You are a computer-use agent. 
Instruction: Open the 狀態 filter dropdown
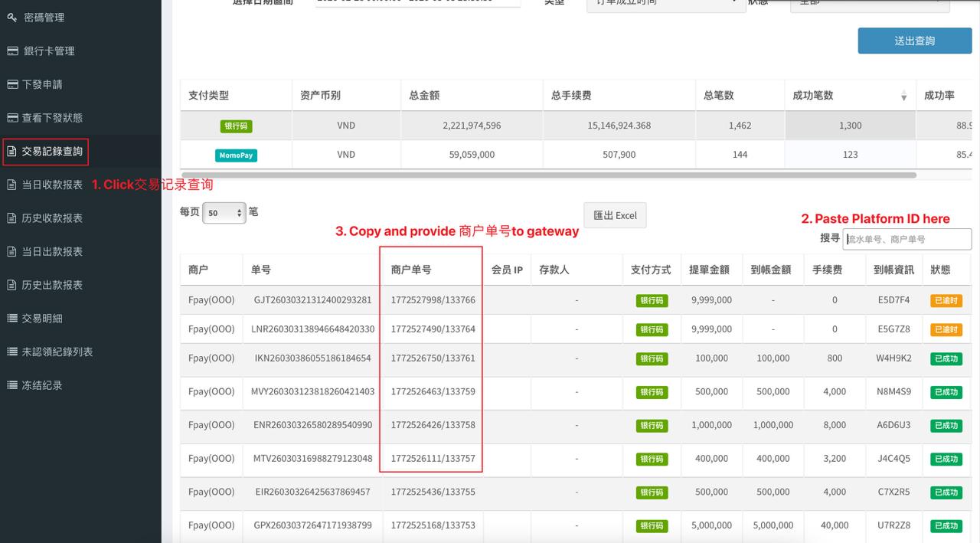point(869,4)
